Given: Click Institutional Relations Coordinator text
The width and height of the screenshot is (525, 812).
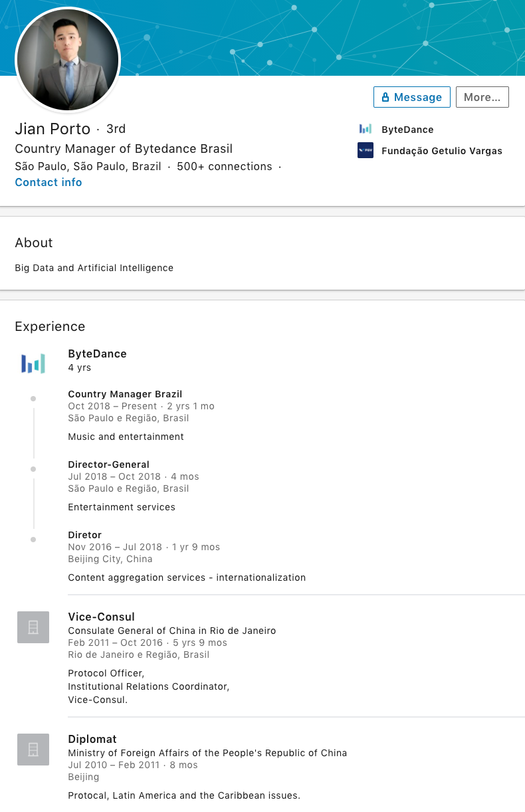Looking at the screenshot, I should [149, 686].
